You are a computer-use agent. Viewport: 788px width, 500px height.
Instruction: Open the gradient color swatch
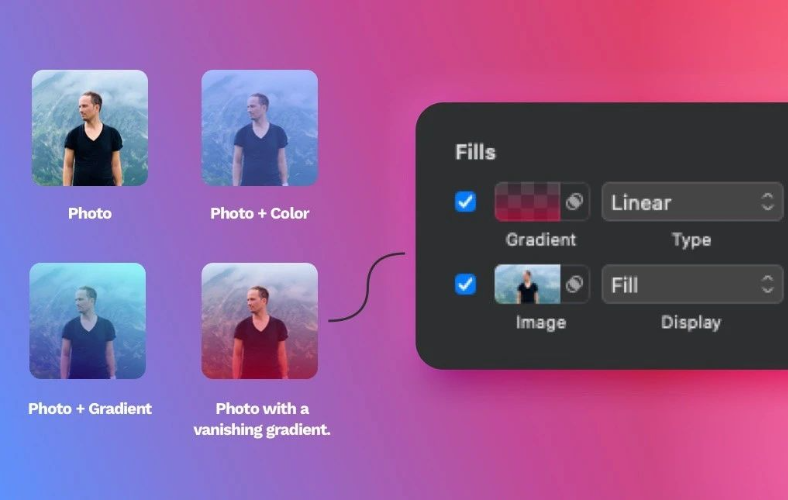coord(527,202)
